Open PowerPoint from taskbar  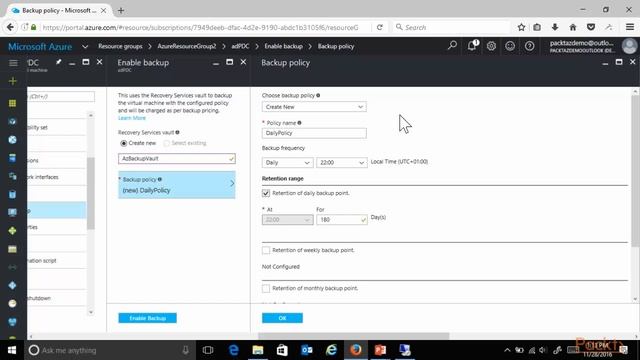[380, 350]
